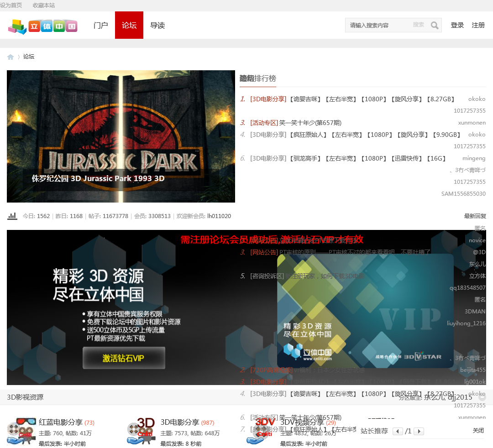Viewport: 493px width, 448px height.
Task: Click the 激活钻石VIP button
Action: coord(124,358)
